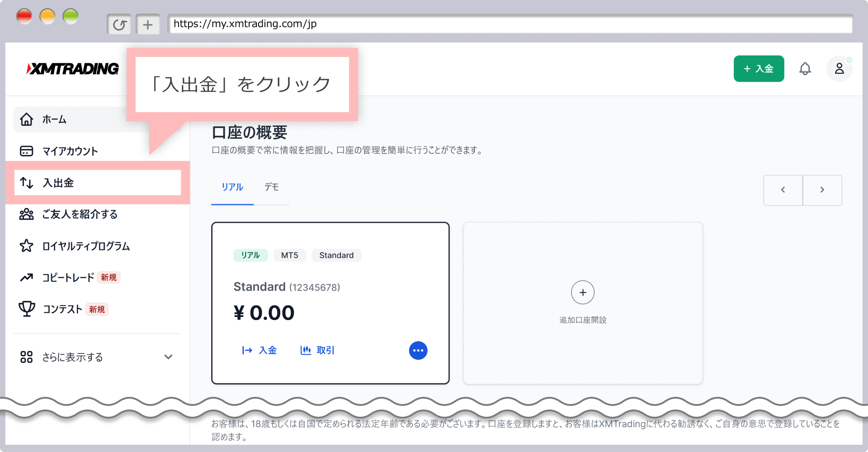This screenshot has height=452, width=868.
Task: Open a new browser tab with plus icon
Action: (x=148, y=24)
